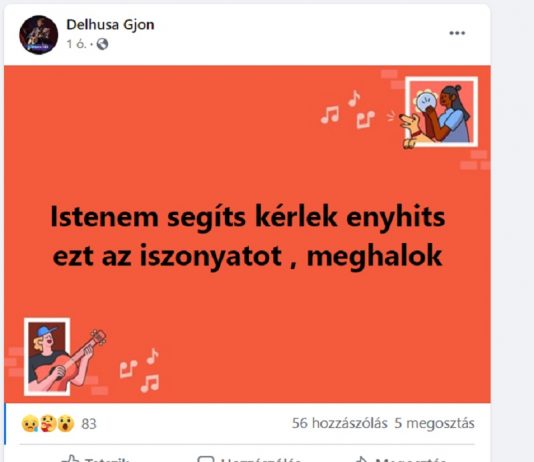
Task: Click the crying sad reaction emoji
Action: (x=30, y=424)
